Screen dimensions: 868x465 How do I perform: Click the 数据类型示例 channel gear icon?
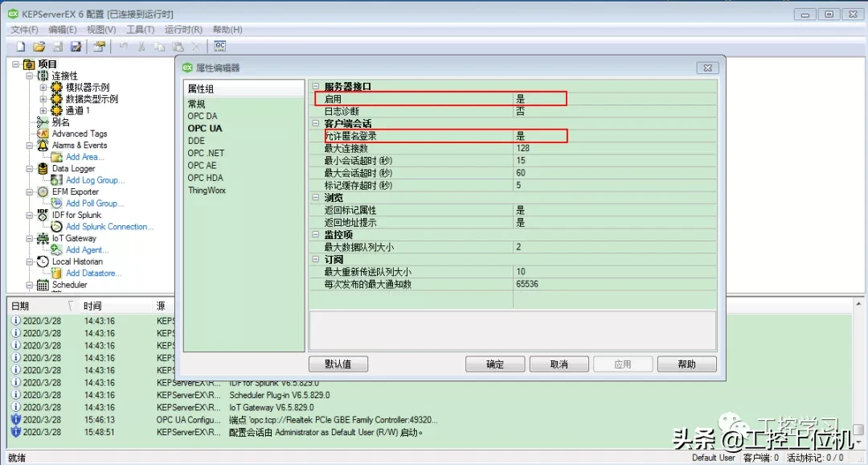tap(56, 99)
